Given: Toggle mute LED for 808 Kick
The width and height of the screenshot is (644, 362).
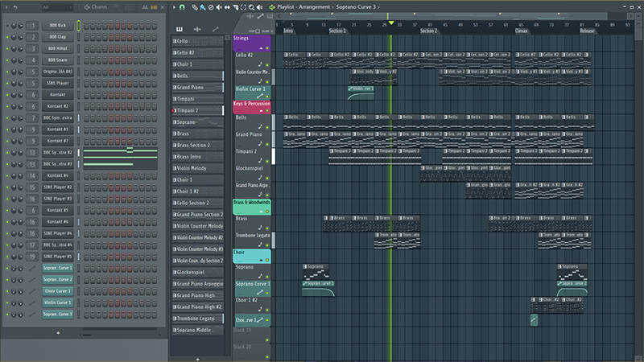Looking at the screenshot, I should tap(7, 26).
